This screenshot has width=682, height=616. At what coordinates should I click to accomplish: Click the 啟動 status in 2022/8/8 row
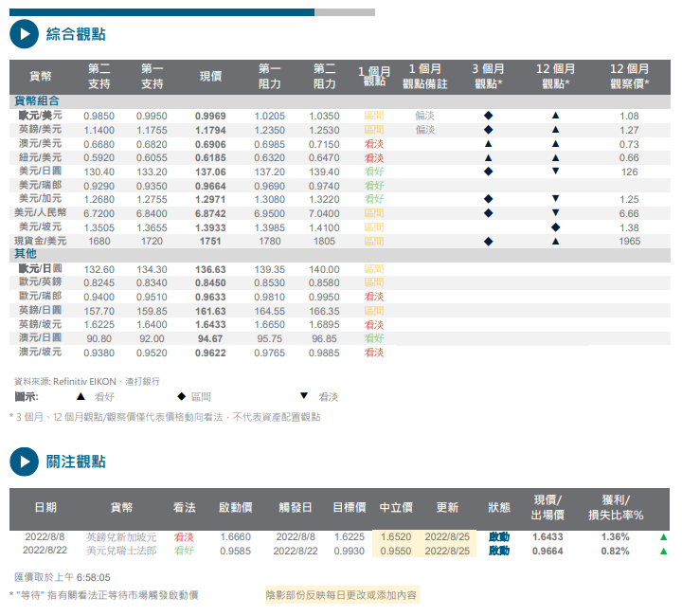tap(498, 536)
